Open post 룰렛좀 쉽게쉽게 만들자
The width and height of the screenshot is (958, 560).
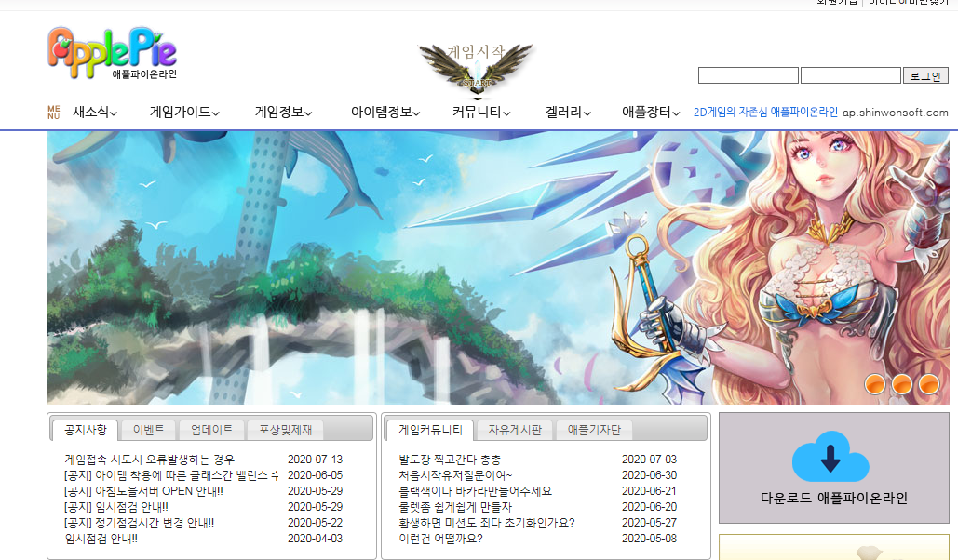coord(455,507)
